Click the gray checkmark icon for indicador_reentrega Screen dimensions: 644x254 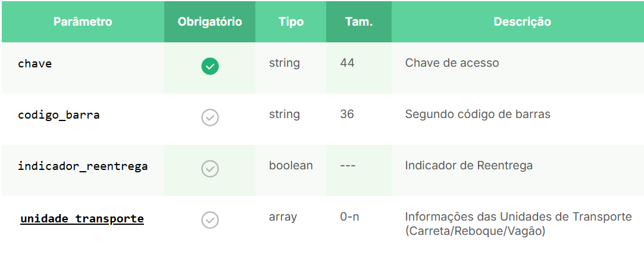(x=210, y=169)
